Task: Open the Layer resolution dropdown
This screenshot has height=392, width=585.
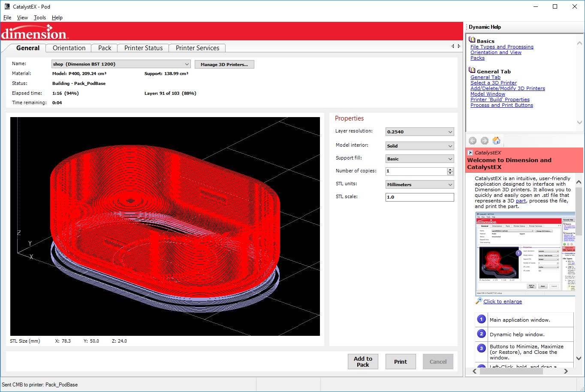Action: pos(420,132)
